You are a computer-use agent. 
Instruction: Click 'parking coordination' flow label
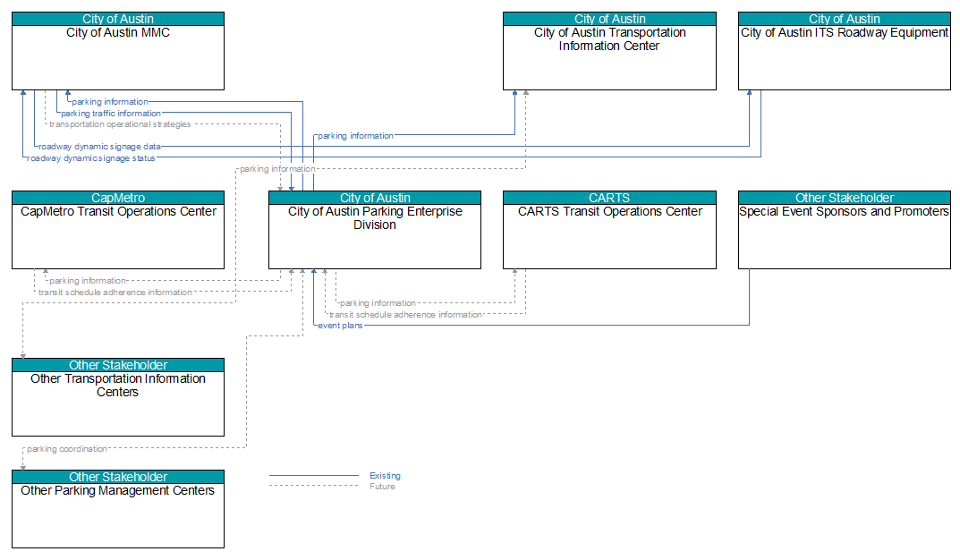pos(67,448)
